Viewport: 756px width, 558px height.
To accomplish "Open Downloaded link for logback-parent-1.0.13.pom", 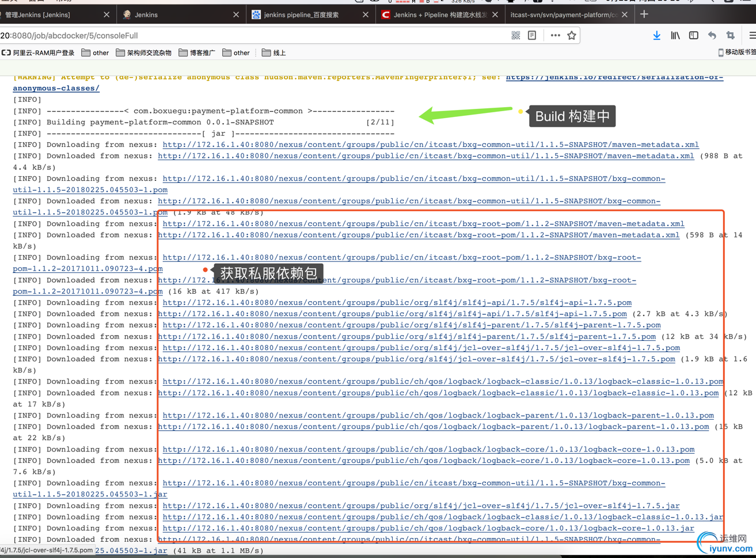I will 434,427.
